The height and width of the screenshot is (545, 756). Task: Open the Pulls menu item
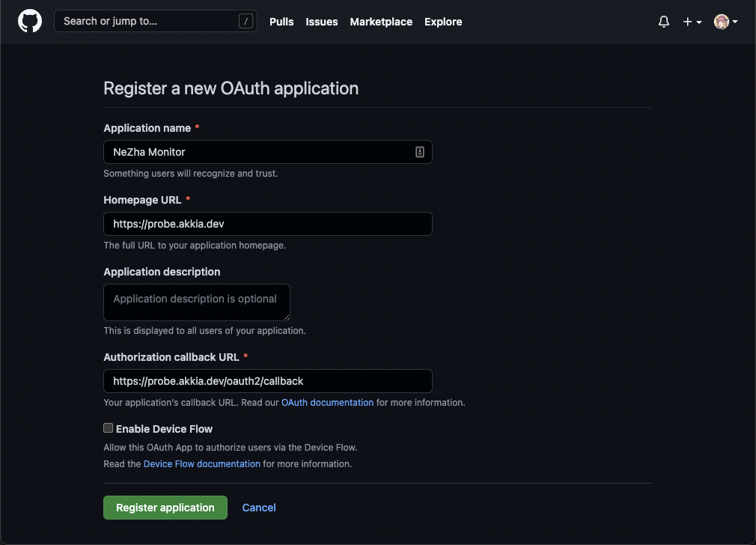pyautogui.click(x=281, y=22)
